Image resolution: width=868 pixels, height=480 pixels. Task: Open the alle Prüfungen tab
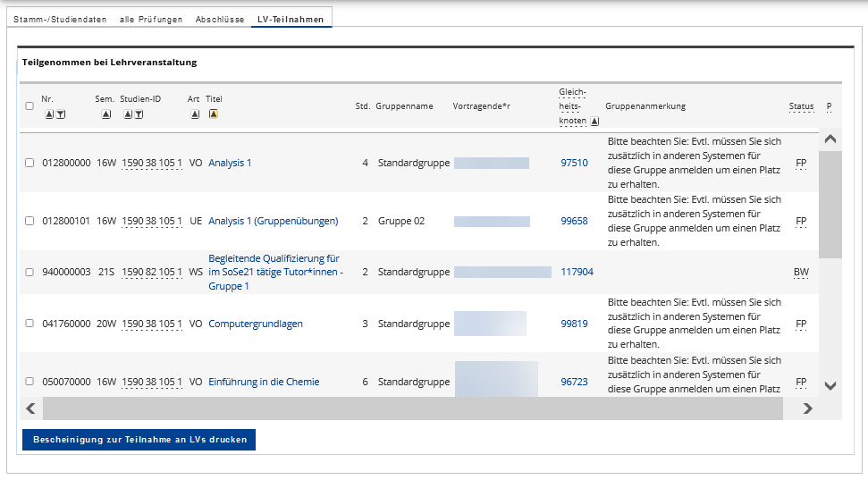pos(151,20)
